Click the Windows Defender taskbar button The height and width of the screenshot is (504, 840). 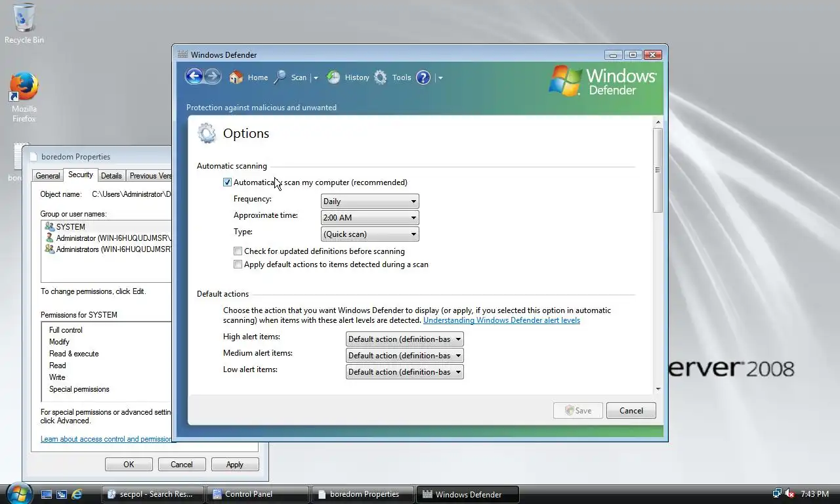pyautogui.click(x=469, y=494)
